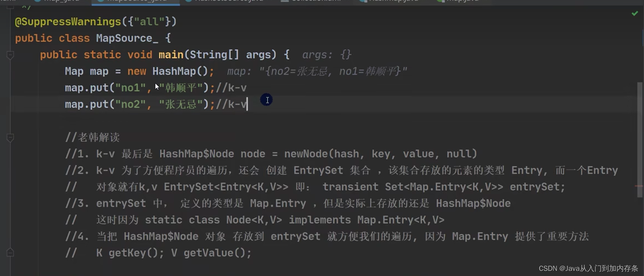The height and width of the screenshot is (276, 644).
Task: Click the static keyword in main declaration
Action: click(x=102, y=55)
